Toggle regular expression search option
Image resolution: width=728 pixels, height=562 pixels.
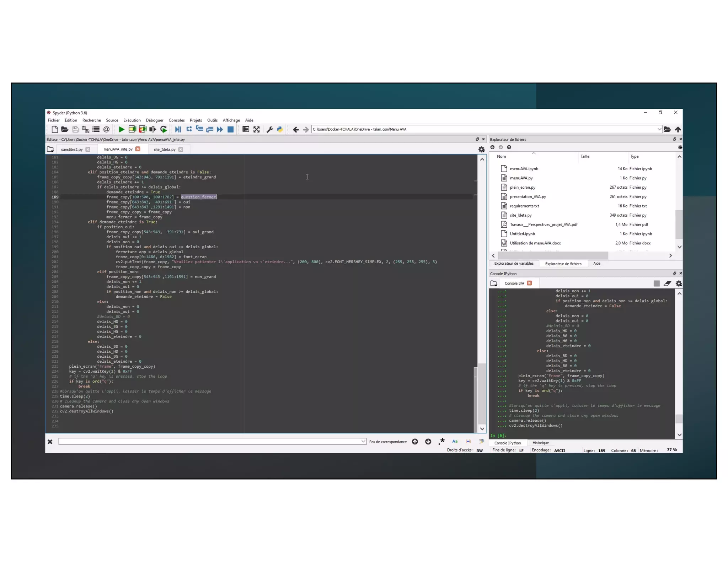coord(441,441)
